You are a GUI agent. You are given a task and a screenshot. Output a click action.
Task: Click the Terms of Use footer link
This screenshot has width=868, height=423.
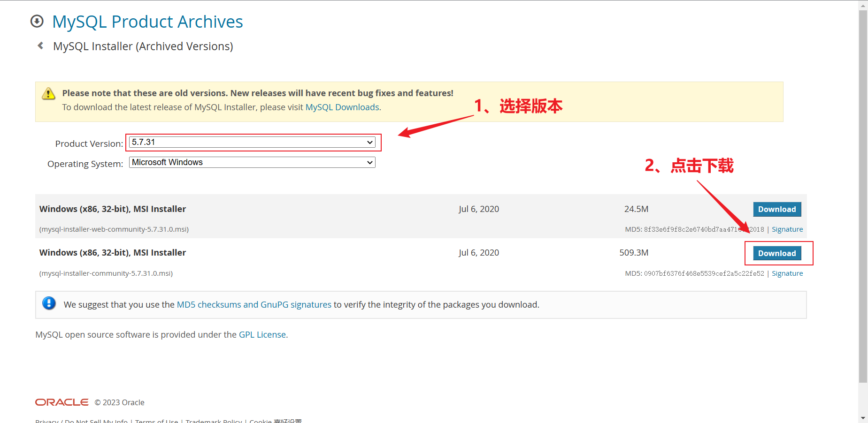(x=156, y=421)
